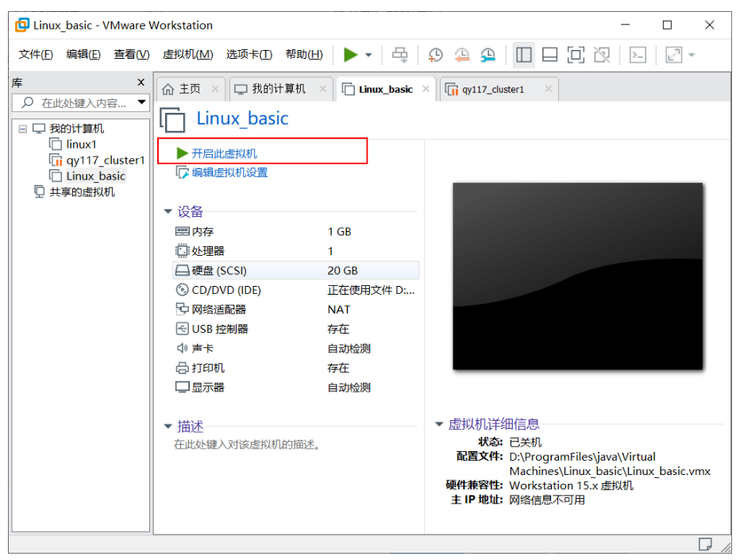This screenshot has width=740, height=560.
Task: Click the description text field placeholder
Action: click(x=247, y=445)
